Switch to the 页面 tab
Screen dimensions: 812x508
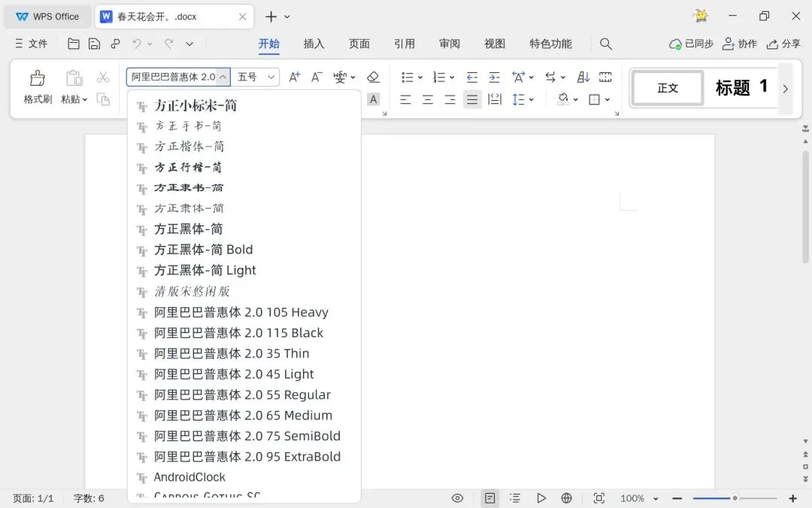point(359,44)
